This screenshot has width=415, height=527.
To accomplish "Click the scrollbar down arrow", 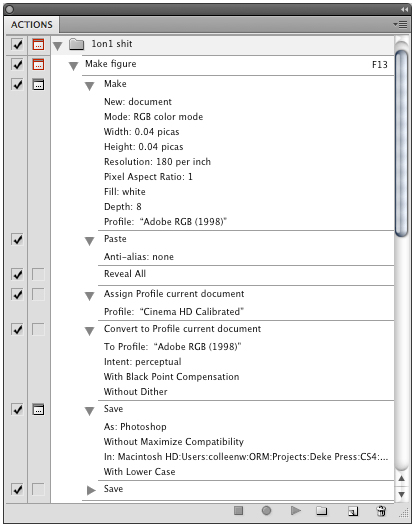I will click(401, 494).
